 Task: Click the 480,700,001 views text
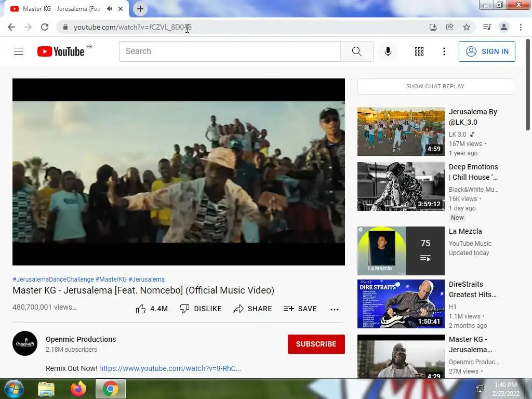click(45, 307)
